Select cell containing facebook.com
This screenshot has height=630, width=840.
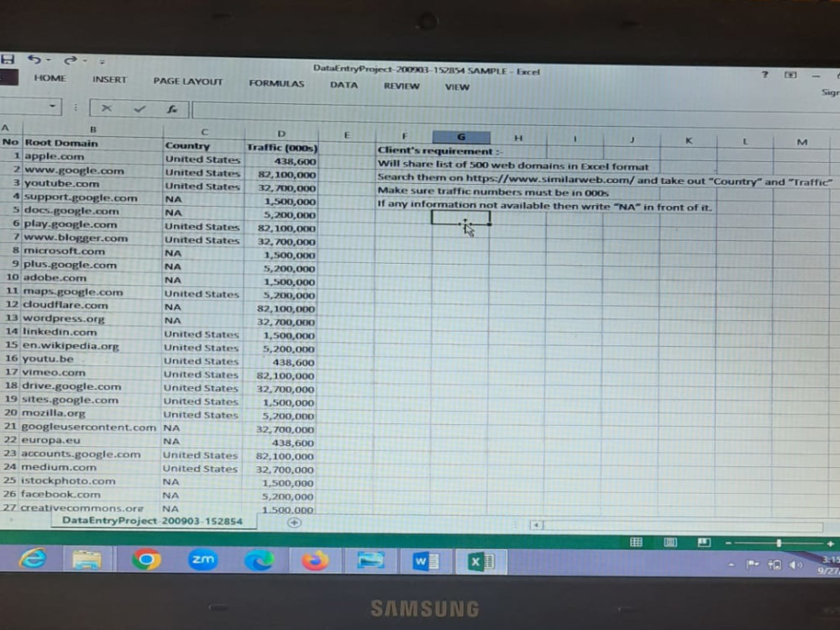(x=90, y=495)
